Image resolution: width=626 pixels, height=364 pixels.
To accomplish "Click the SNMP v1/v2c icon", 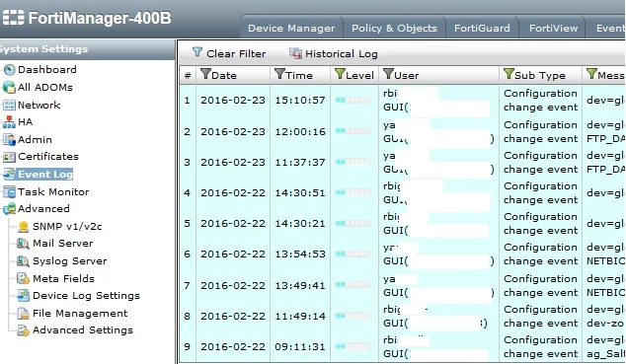I will [x=24, y=227].
